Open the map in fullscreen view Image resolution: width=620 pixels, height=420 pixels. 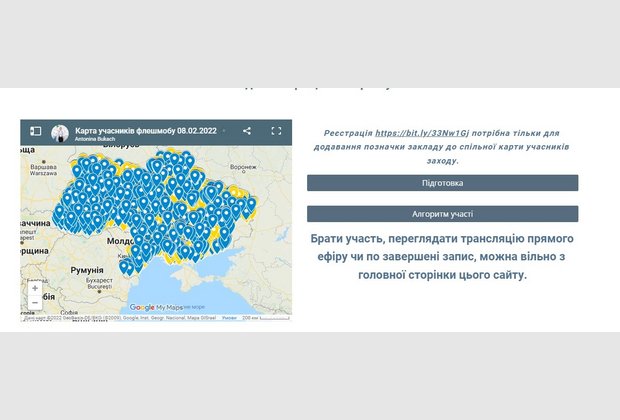pyautogui.click(x=276, y=131)
